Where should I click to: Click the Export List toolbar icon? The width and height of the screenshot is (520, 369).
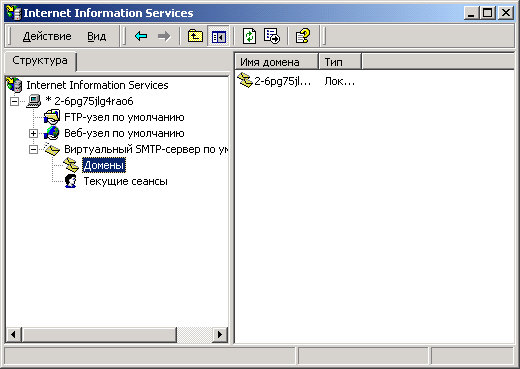click(x=272, y=36)
